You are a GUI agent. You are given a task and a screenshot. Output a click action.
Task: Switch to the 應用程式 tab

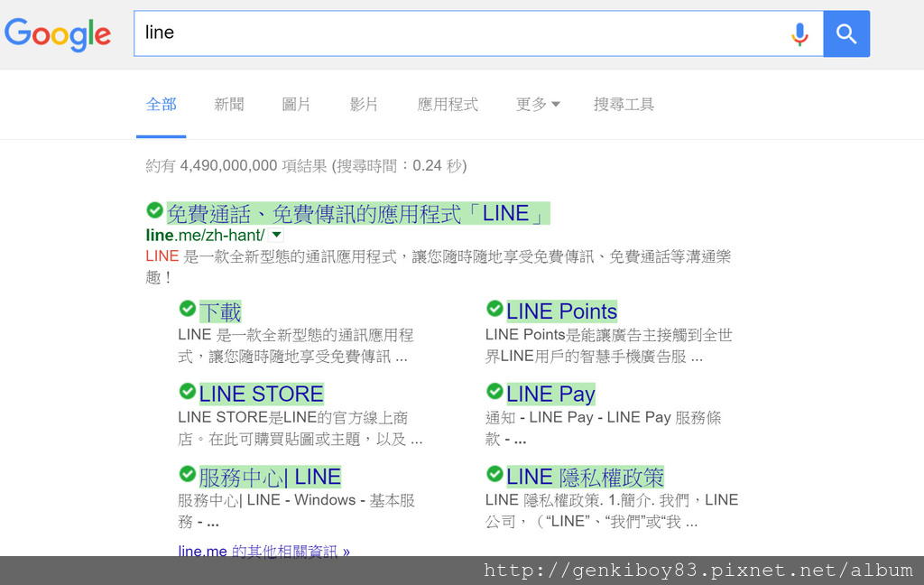pyautogui.click(x=448, y=105)
